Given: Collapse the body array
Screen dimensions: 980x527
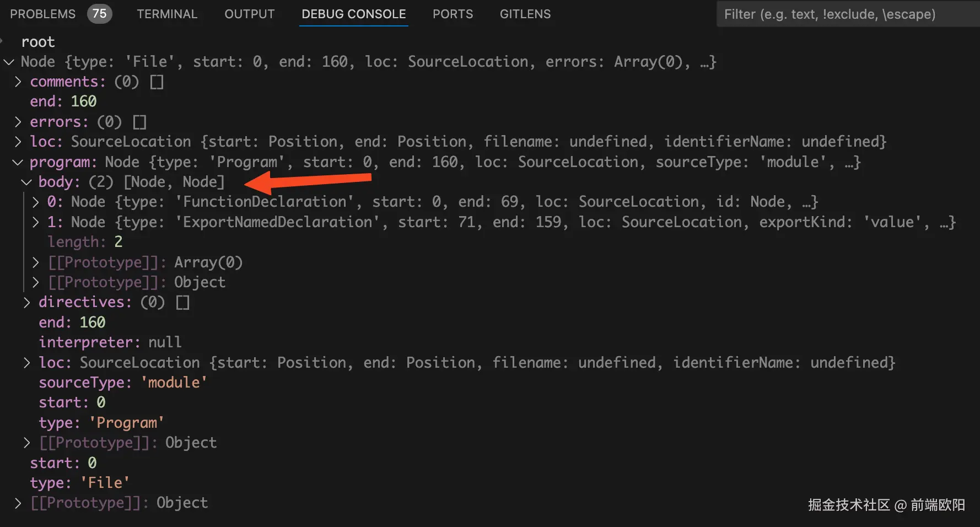Looking at the screenshot, I should pos(26,182).
